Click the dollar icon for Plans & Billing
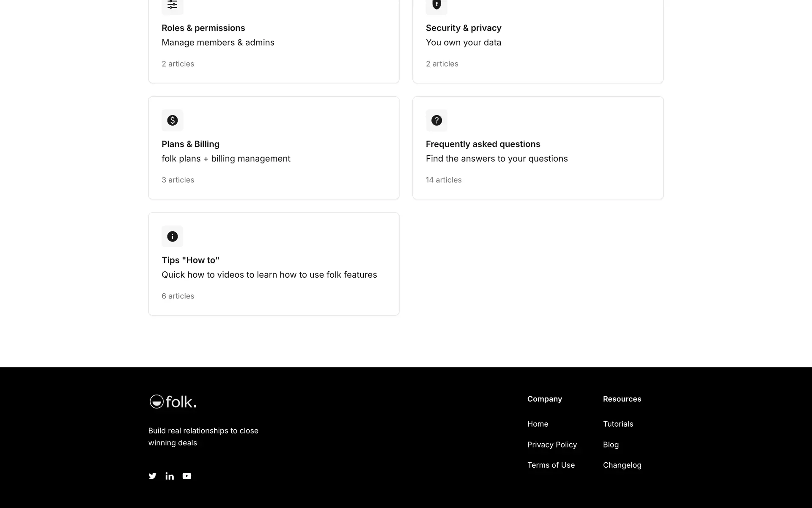Image resolution: width=812 pixels, height=508 pixels. (173, 121)
